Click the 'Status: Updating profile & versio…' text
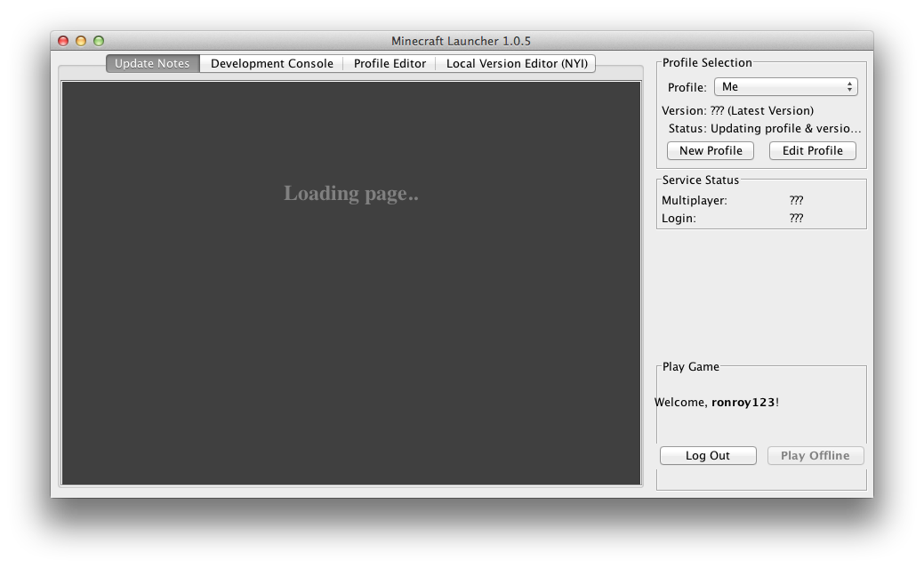 point(764,129)
